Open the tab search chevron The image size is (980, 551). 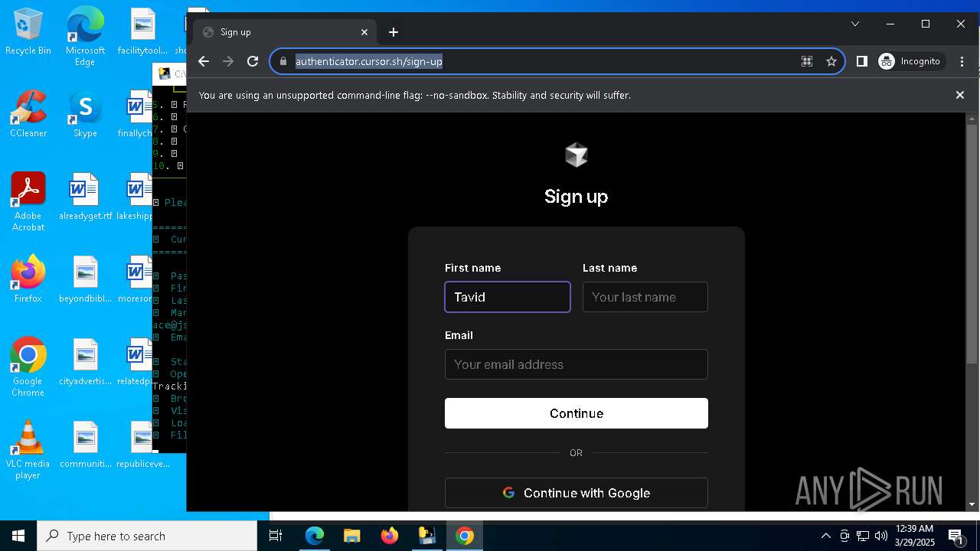coord(855,24)
